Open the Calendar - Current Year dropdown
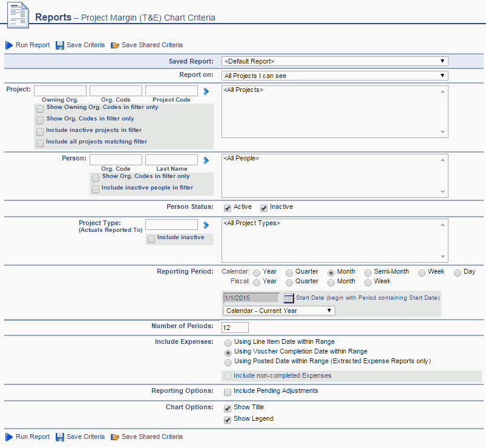 (327, 310)
